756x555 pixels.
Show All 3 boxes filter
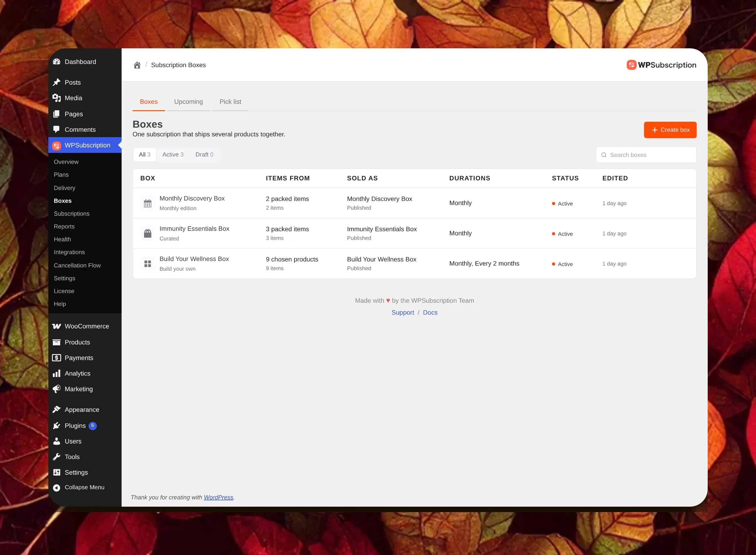click(145, 155)
